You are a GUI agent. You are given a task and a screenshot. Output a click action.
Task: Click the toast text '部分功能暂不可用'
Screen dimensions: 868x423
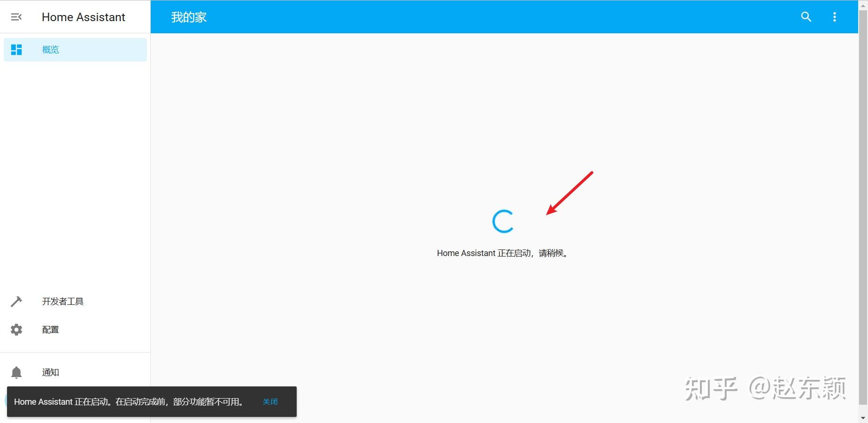point(207,402)
